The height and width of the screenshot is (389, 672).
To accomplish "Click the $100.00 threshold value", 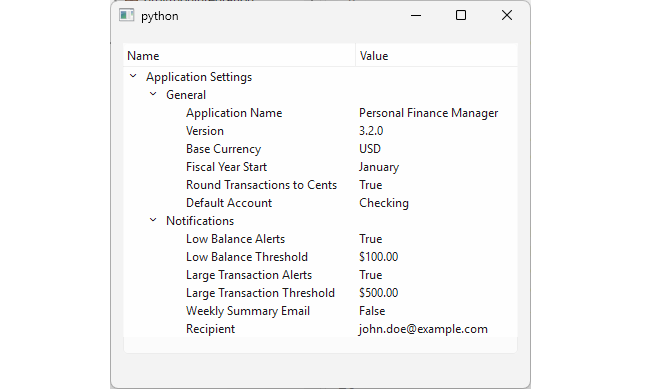I will tap(379, 257).
